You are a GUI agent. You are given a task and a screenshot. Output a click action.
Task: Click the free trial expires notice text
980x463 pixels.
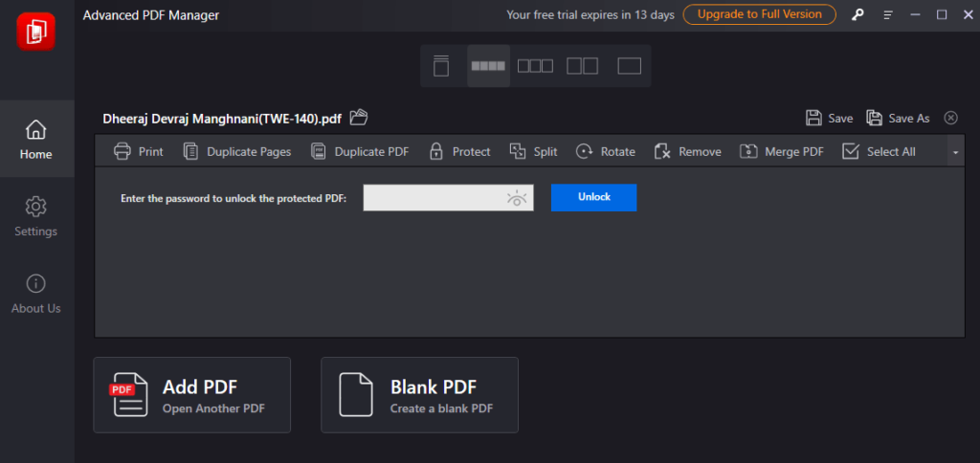(x=590, y=15)
